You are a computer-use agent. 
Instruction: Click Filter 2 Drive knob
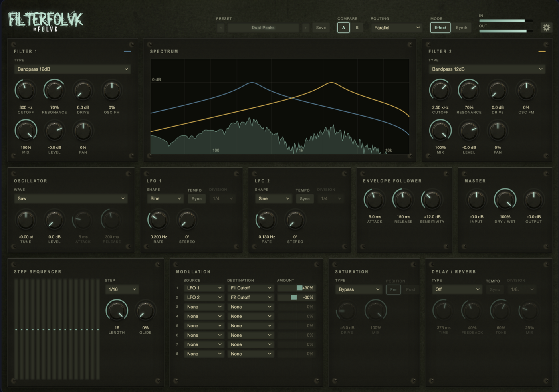[x=498, y=90]
